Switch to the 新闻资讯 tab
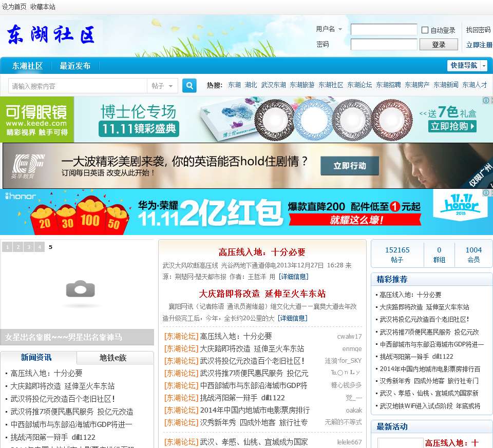The image size is (493, 448). (36, 357)
